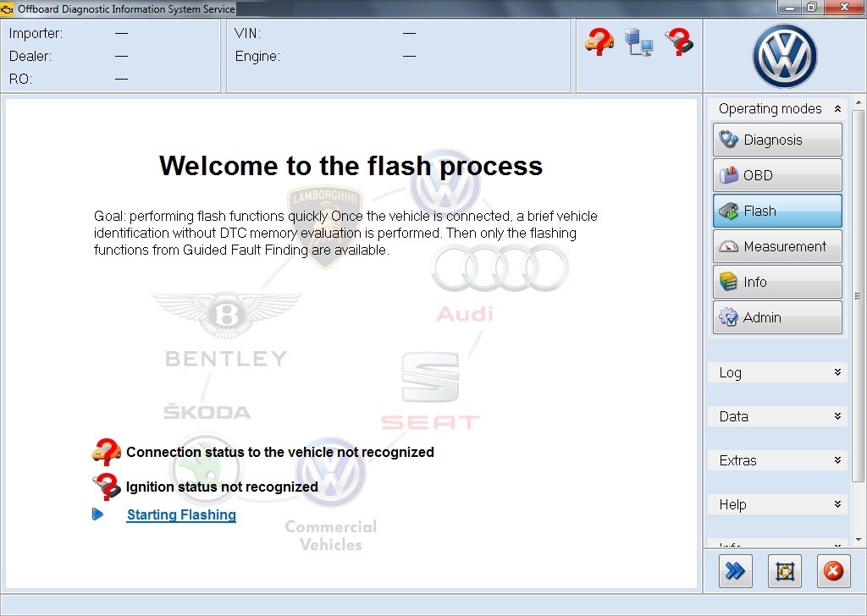This screenshot has height=616, width=867.
Task: Open the Diagnosis operating mode
Action: [x=777, y=140]
